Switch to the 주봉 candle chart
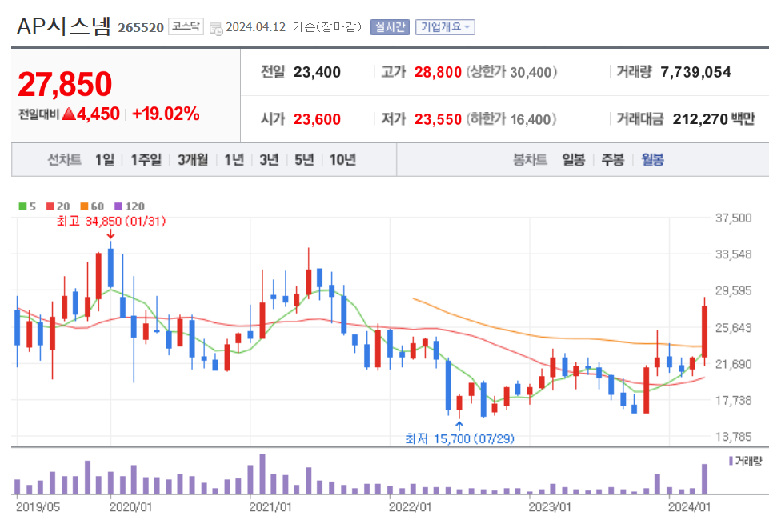The height and width of the screenshot is (532, 769). (612, 160)
